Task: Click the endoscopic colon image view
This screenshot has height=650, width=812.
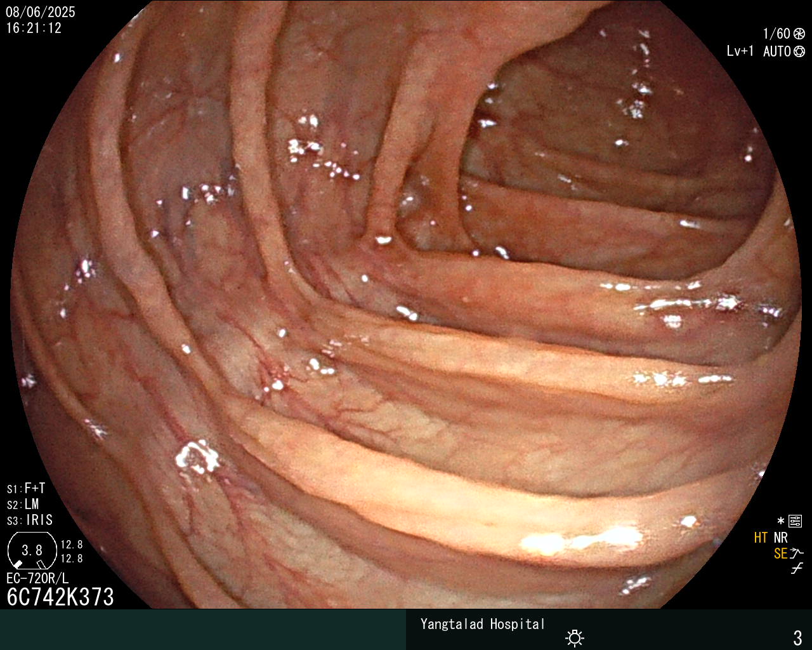Action: [x=406, y=305]
